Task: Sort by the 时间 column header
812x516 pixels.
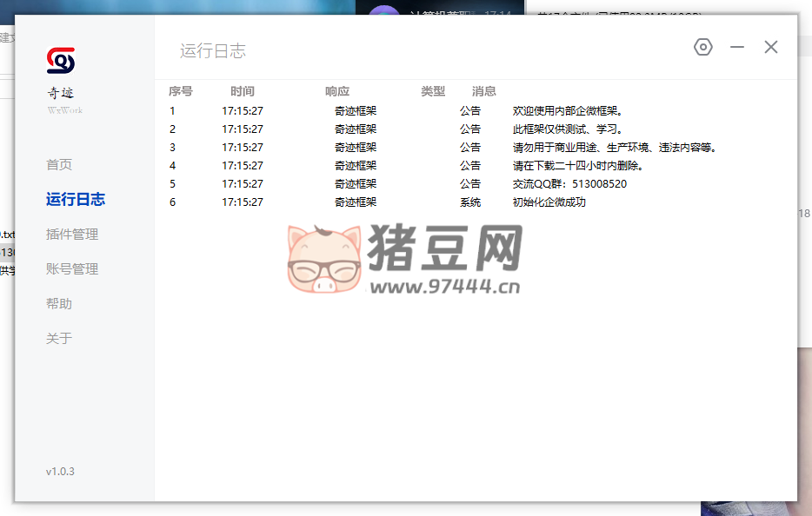Action: [x=243, y=91]
